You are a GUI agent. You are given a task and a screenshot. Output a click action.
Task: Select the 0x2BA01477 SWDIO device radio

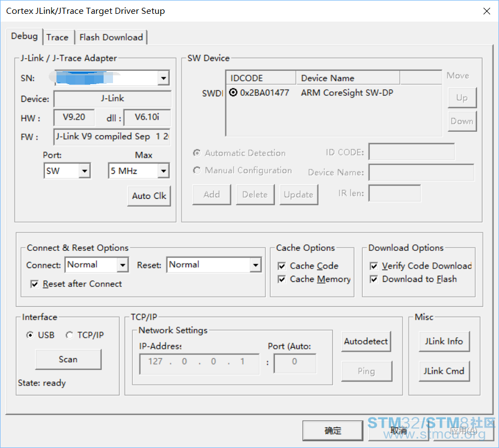coord(233,92)
